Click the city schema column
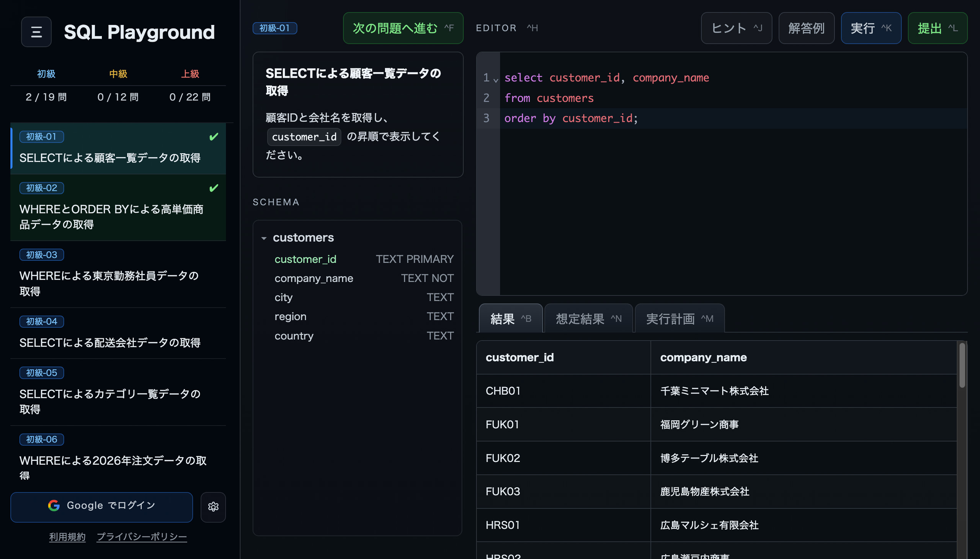The image size is (980, 559). pos(283,298)
